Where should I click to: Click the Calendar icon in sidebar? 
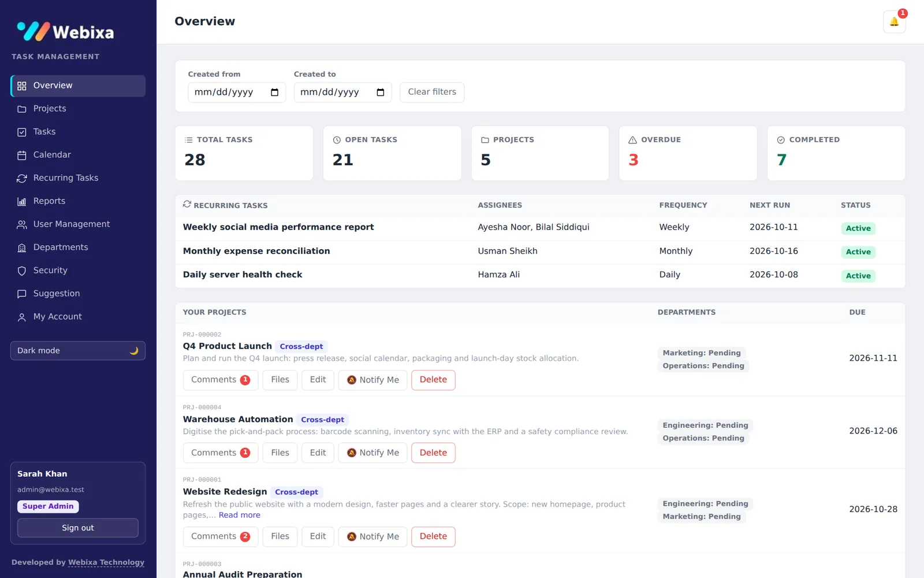22,155
